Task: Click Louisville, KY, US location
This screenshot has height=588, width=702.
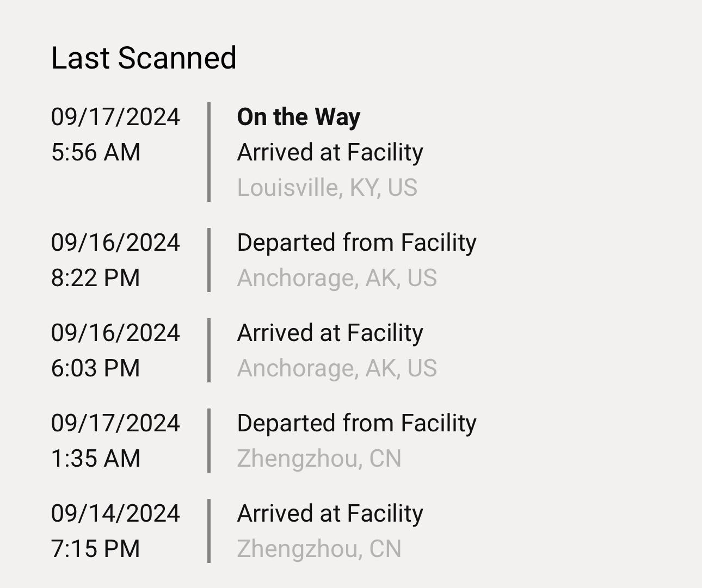Action: [327, 188]
